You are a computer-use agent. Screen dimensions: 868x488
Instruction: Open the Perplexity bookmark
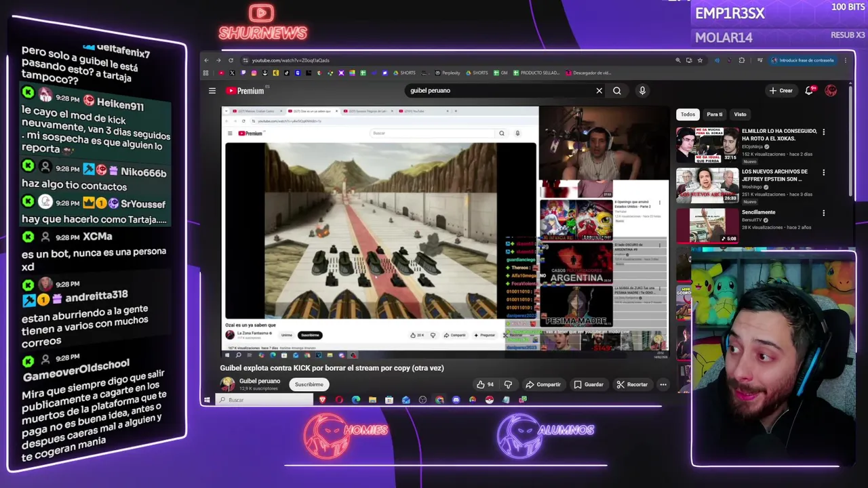[447, 73]
